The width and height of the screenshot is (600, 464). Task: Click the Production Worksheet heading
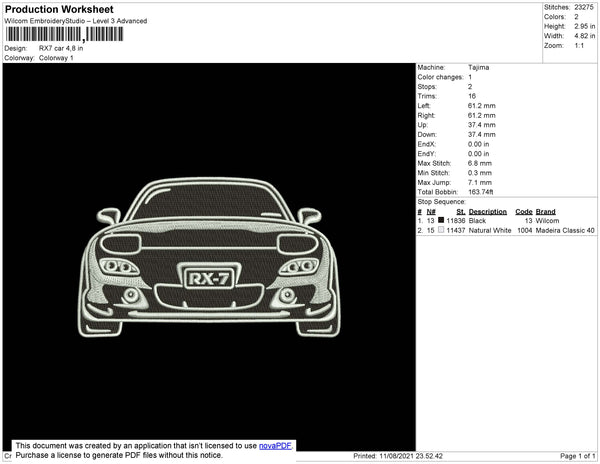pyautogui.click(x=59, y=10)
